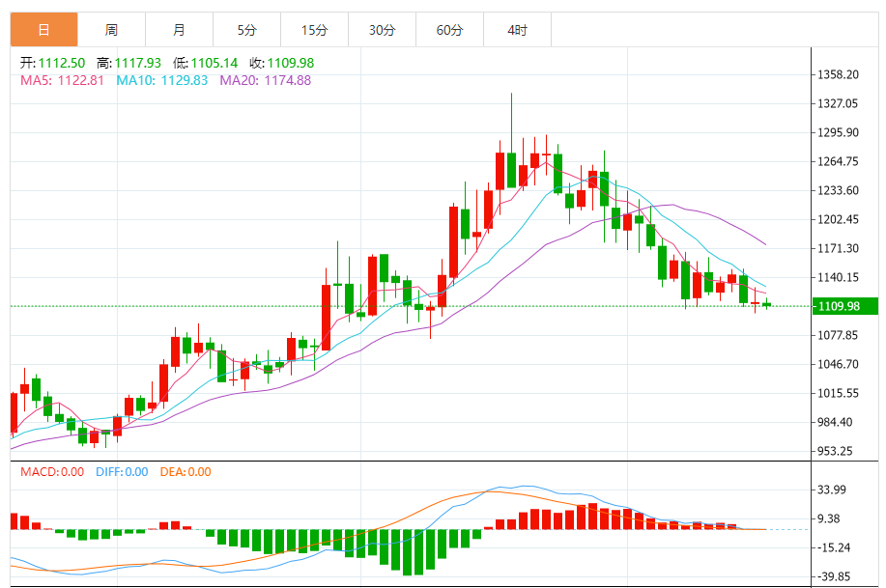Open the 15分 minute chart tab
The height and width of the screenshot is (588, 886).
[315, 29]
